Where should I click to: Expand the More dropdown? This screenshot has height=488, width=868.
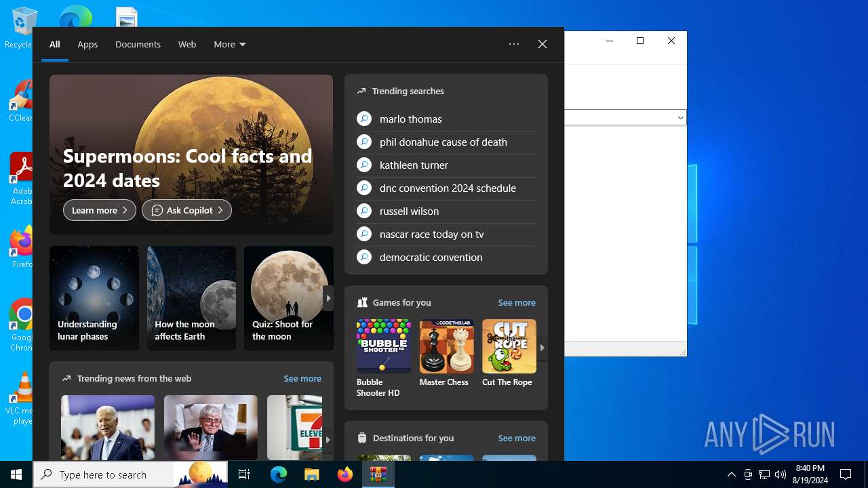(230, 44)
